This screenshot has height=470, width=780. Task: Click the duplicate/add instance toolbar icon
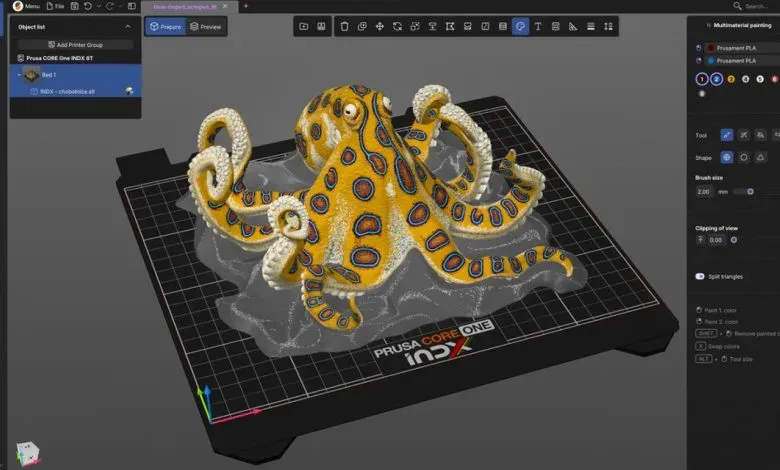(x=362, y=26)
